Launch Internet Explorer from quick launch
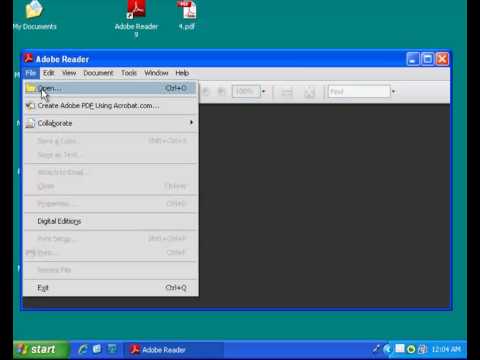Viewport: 480px width, 360px height. click(x=83, y=349)
